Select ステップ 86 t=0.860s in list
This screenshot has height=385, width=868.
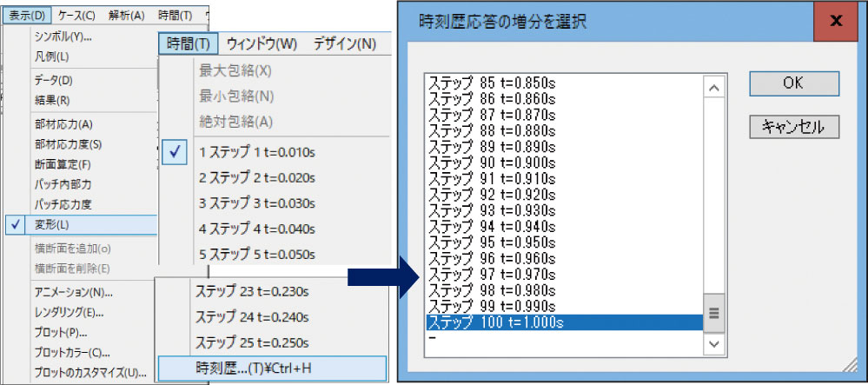pos(565,99)
